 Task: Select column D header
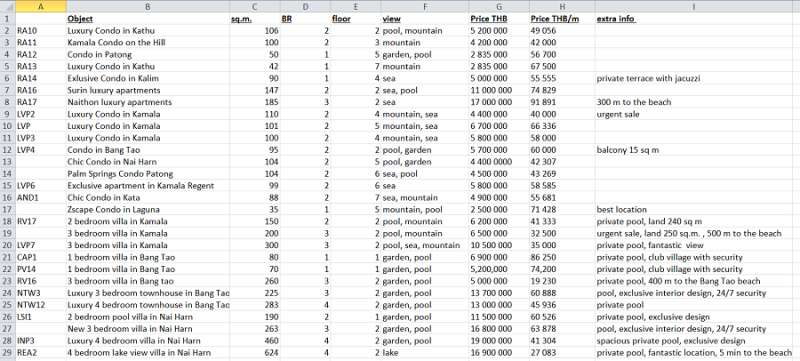[305, 7]
